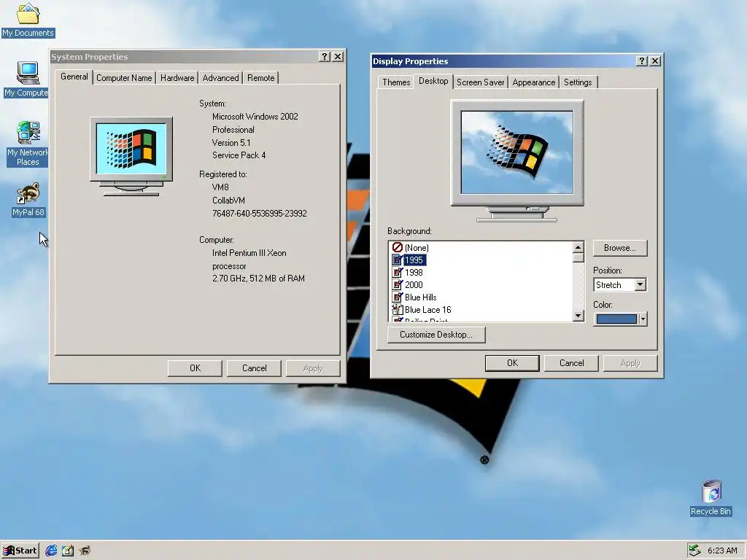Click OK in System Properties
747x560 pixels.
(195, 368)
